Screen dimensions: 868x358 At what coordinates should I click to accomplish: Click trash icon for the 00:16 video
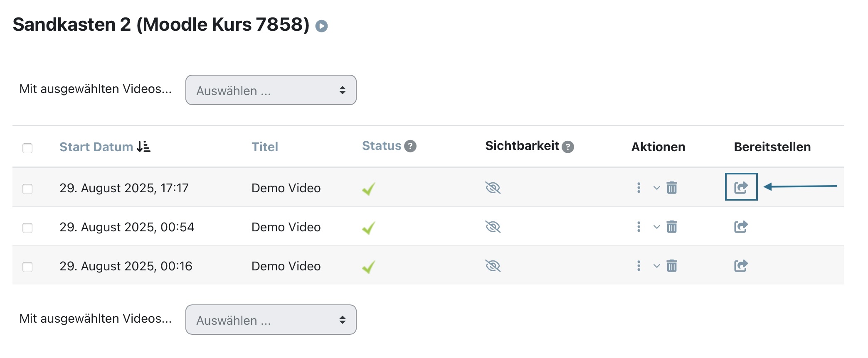pos(672,266)
